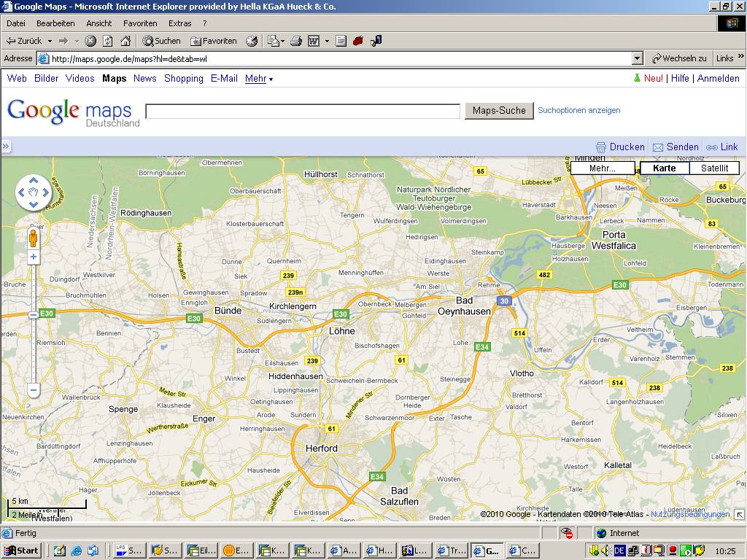Expand the Word edit dropdown arrow

327,41
